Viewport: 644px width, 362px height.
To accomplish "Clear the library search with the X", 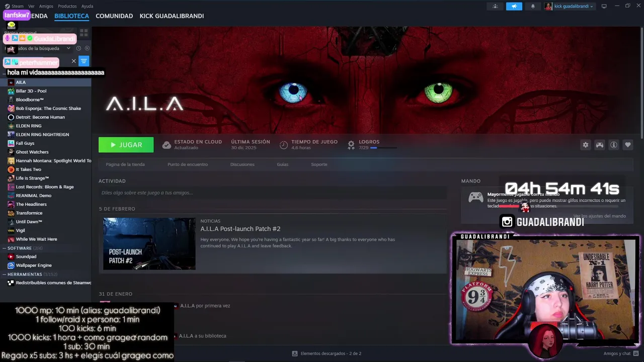I will pos(73,61).
